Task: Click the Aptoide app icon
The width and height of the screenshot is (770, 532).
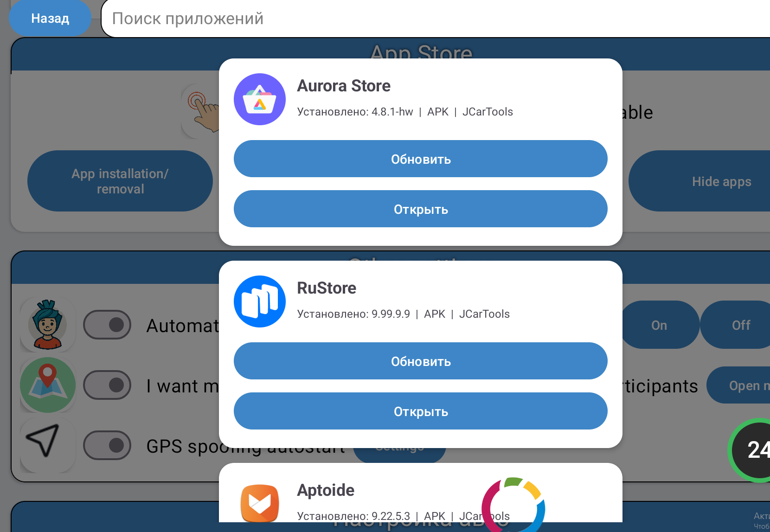Action: pyautogui.click(x=260, y=504)
